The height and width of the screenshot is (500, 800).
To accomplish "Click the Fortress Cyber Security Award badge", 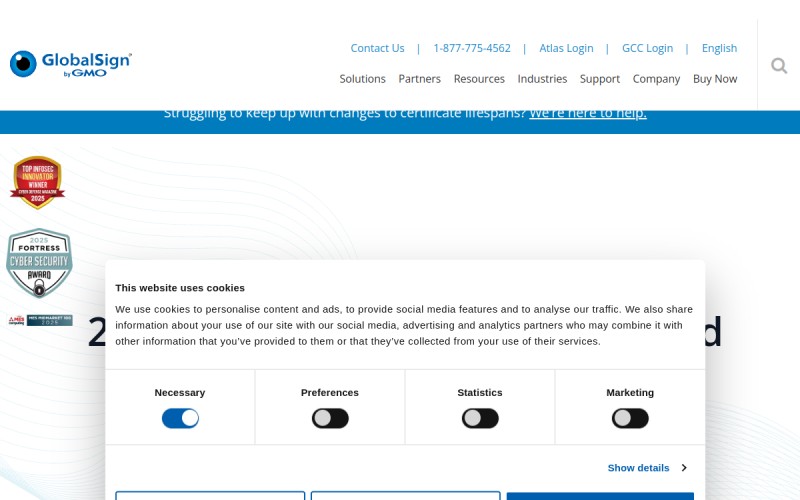I will coord(39,263).
